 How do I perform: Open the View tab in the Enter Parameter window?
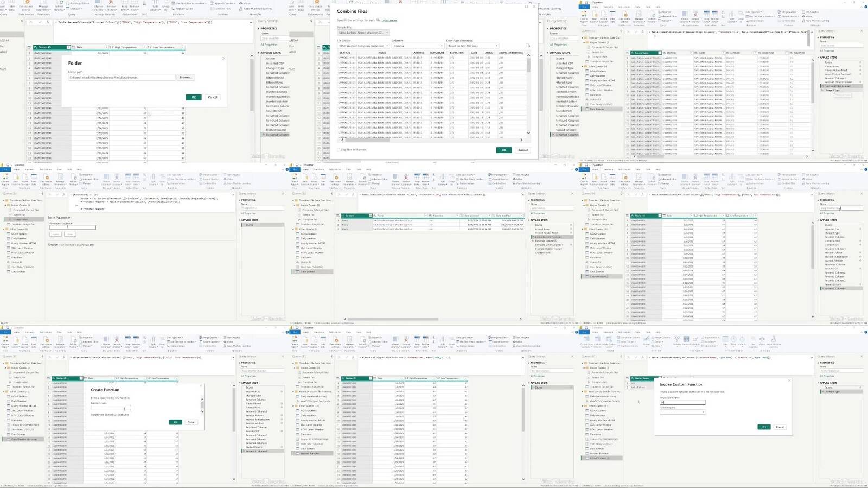(59, 169)
